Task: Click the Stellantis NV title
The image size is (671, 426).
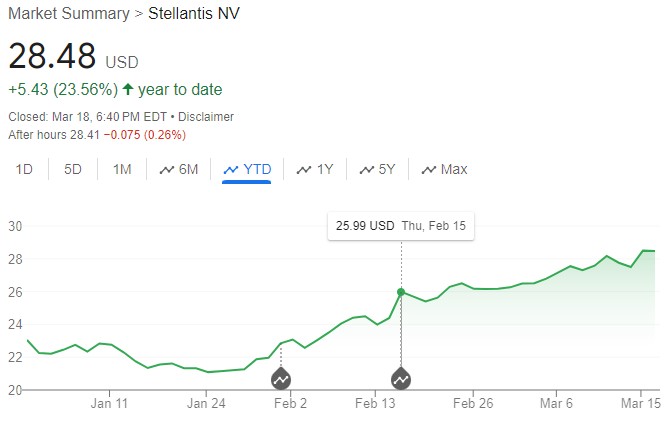Action: coord(194,14)
